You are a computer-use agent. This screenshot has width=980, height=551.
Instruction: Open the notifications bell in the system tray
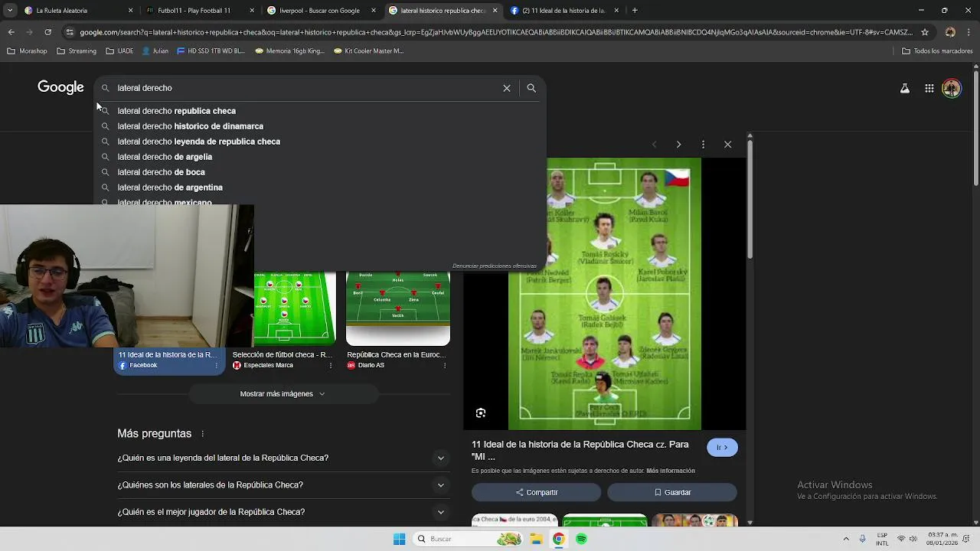[x=967, y=539]
